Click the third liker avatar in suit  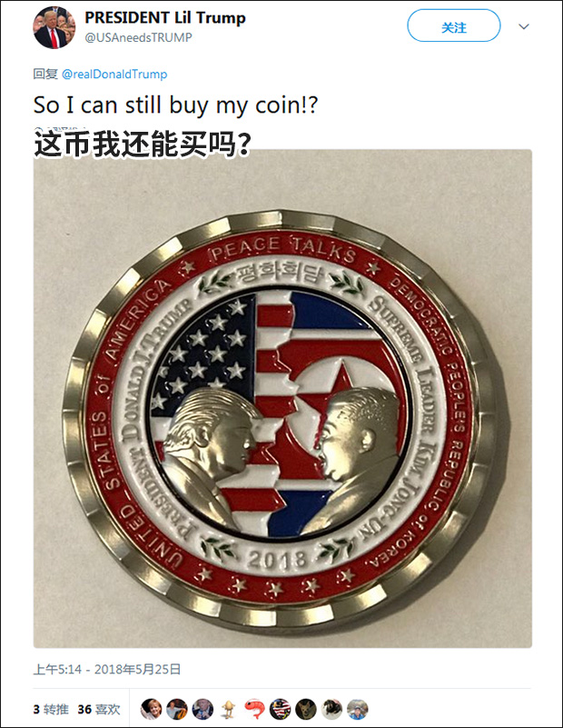pyautogui.click(x=202, y=709)
